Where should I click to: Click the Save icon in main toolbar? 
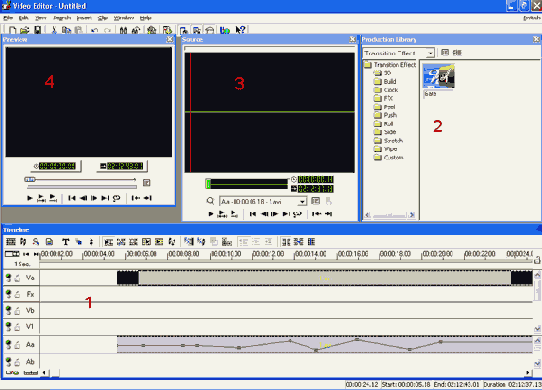37,30
